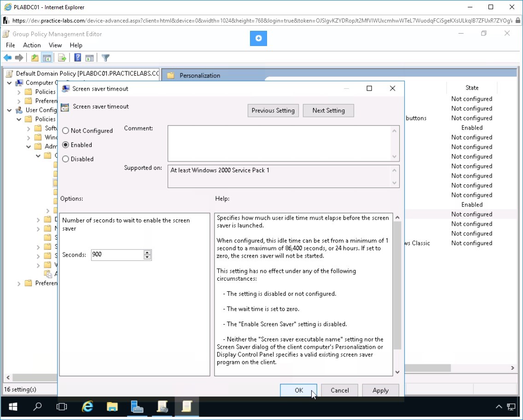Confirm the dialog with OK

(x=298, y=391)
